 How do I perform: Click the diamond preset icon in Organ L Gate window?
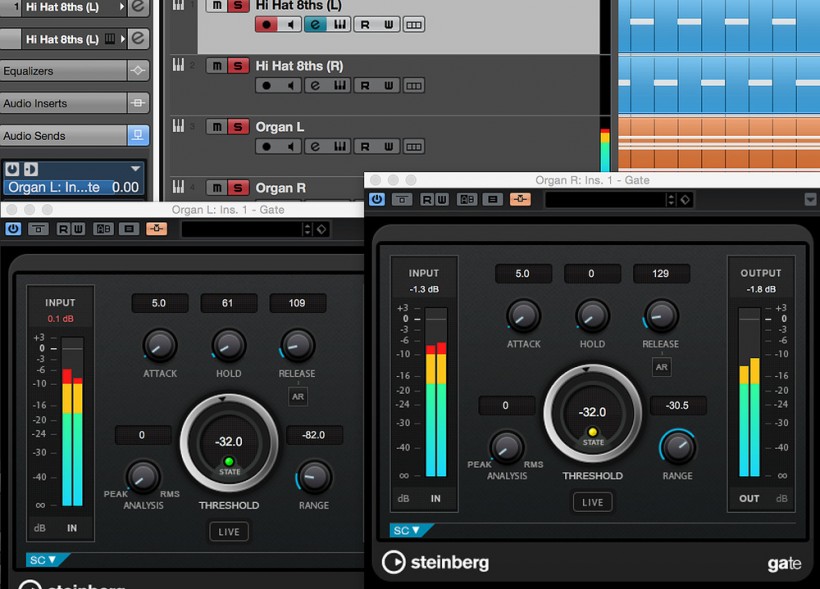[322, 229]
